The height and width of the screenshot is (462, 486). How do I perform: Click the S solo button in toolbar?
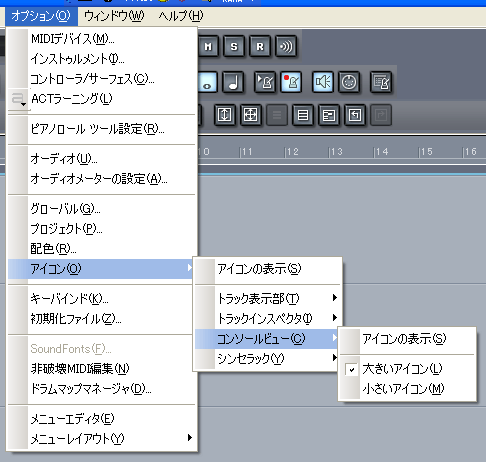(234, 47)
